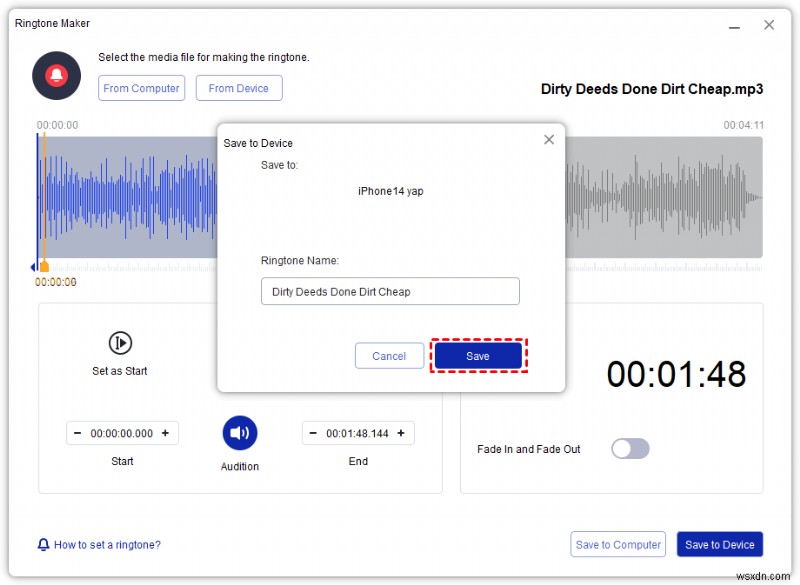Choose From Computer media source
Image resolution: width=800 pixels, height=585 pixels.
click(x=141, y=88)
